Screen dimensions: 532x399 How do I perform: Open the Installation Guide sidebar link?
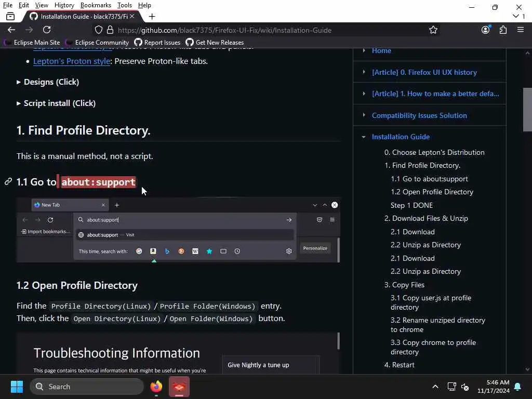(x=401, y=137)
